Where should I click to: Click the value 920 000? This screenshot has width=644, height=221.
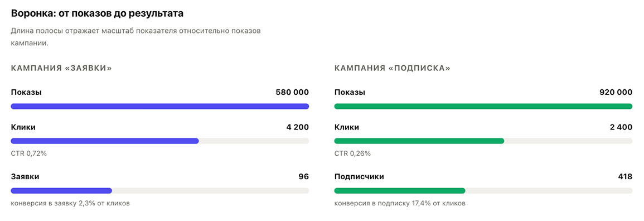tap(616, 93)
